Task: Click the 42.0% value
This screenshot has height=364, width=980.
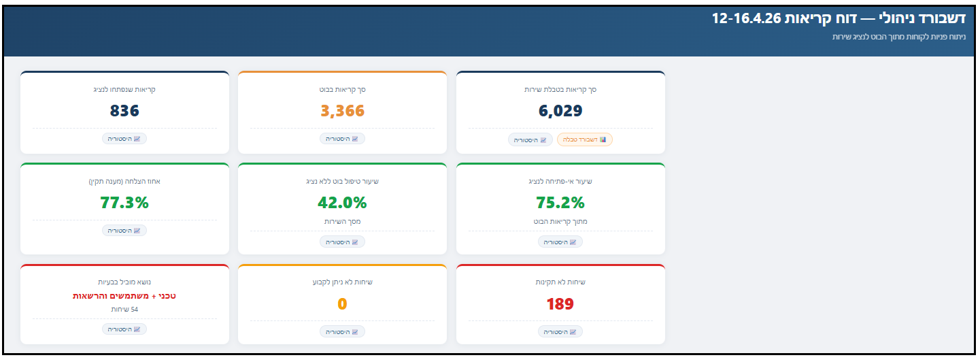Action: point(342,203)
